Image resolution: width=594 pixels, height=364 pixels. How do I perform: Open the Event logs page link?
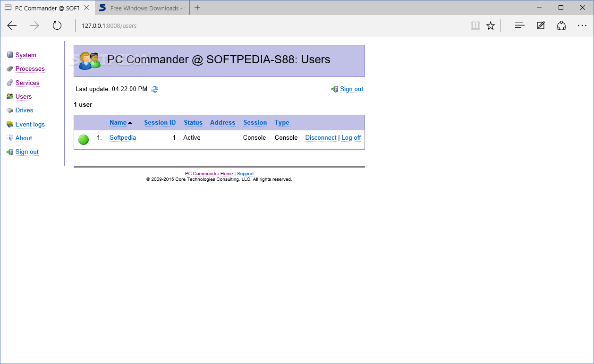[30, 124]
